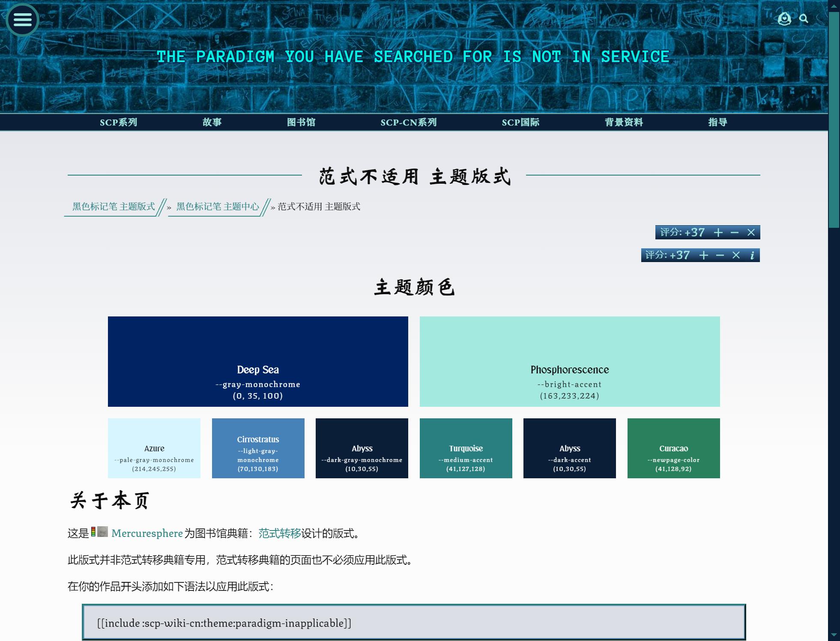Image resolution: width=840 pixels, height=641 pixels.
Task: Expand the SCP-CN系列 navigation menu
Action: [408, 122]
